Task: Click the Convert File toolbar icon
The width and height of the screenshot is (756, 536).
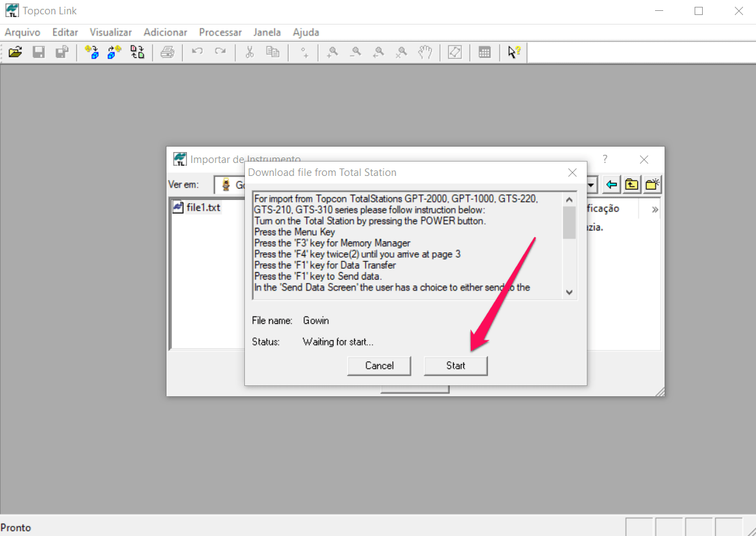Action: pyautogui.click(x=137, y=52)
